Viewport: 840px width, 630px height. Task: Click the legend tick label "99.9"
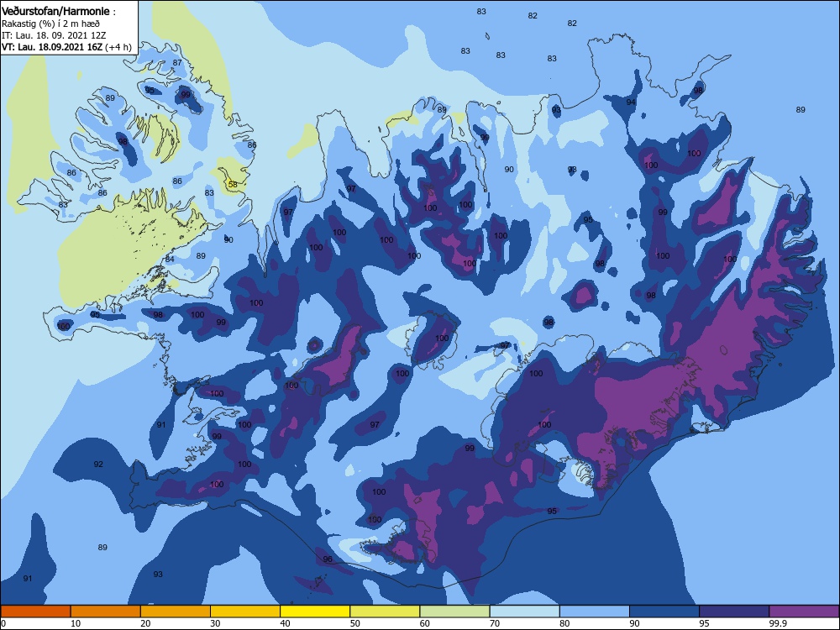(778, 623)
